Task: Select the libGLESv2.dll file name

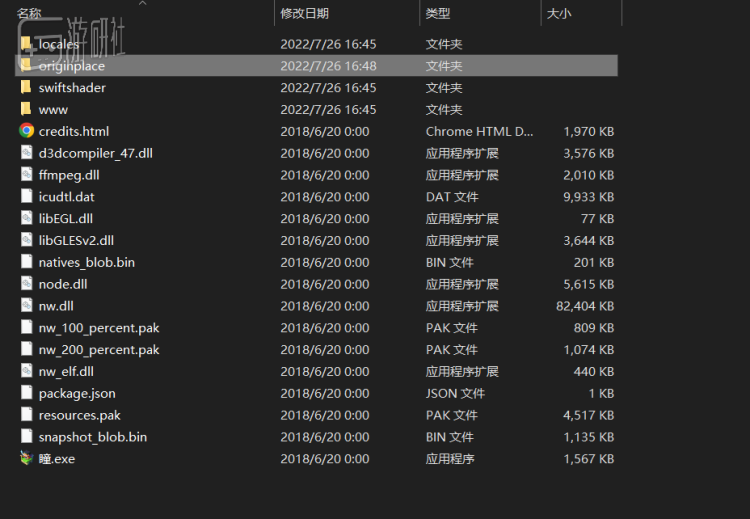Action: 76,241
